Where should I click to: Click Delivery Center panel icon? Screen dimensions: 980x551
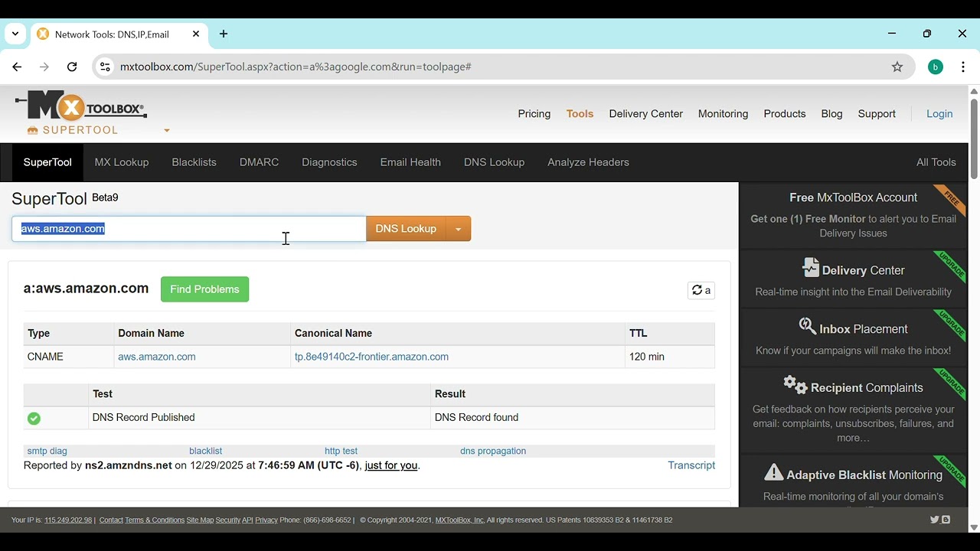(811, 268)
